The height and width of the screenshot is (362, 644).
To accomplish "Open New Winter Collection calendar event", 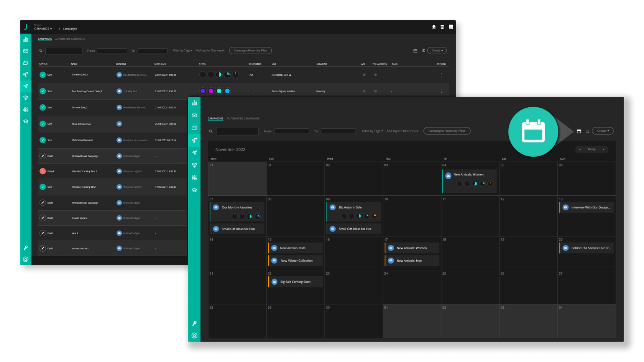I will [295, 261].
